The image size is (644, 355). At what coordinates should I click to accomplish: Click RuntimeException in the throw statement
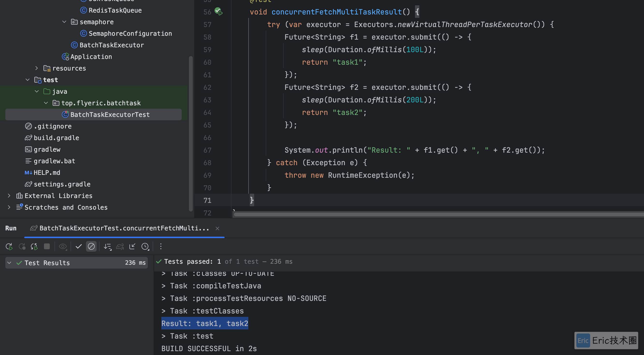pos(363,175)
